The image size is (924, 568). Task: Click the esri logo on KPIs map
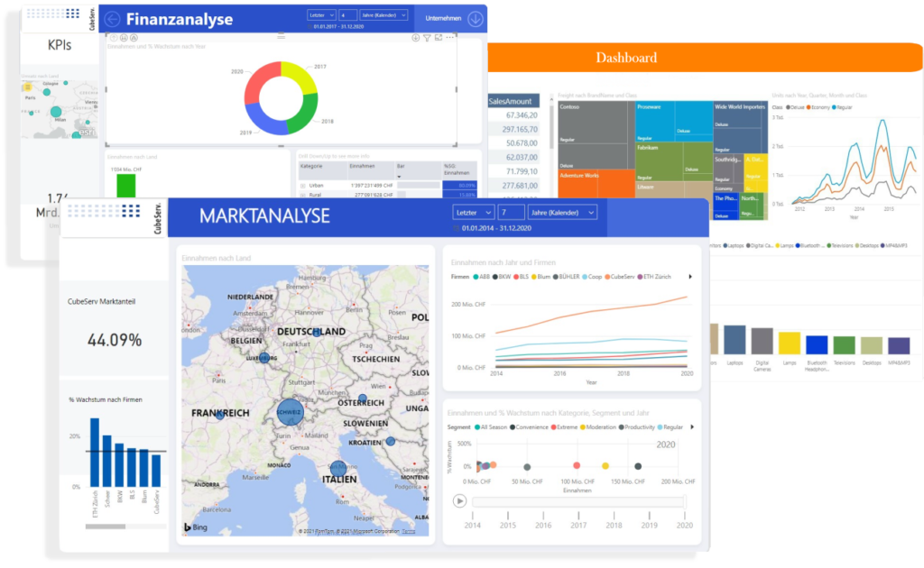coord(87,133)
